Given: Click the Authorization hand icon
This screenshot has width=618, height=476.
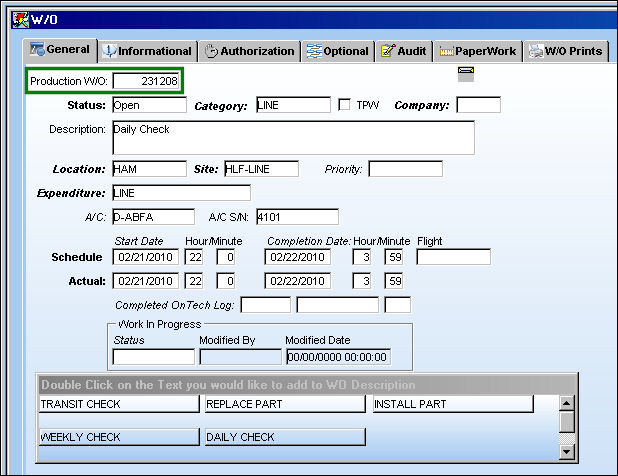Looking at the screenshot, I should [211, 51].
